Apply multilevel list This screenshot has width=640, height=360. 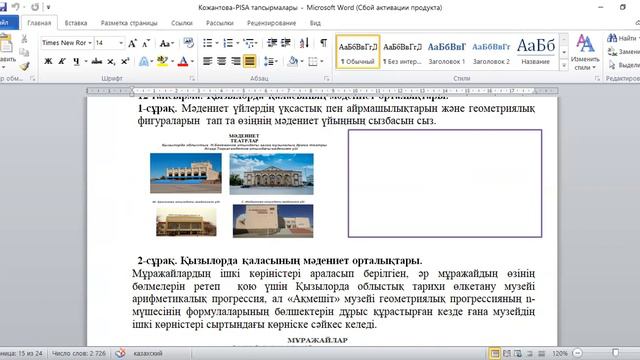(x=249, y=43)
